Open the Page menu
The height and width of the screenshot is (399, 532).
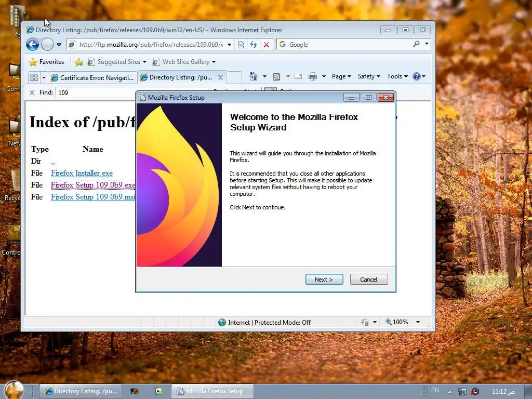click(341, 76)
